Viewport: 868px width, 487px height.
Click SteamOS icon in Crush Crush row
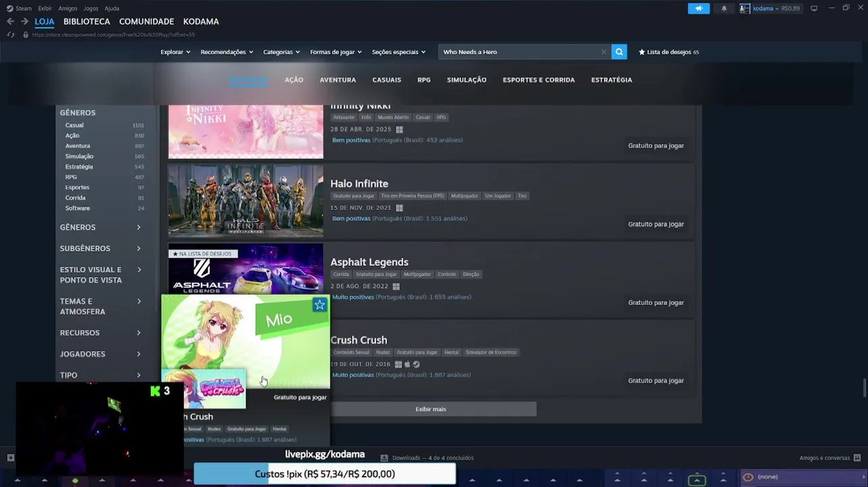coord(416,364)
